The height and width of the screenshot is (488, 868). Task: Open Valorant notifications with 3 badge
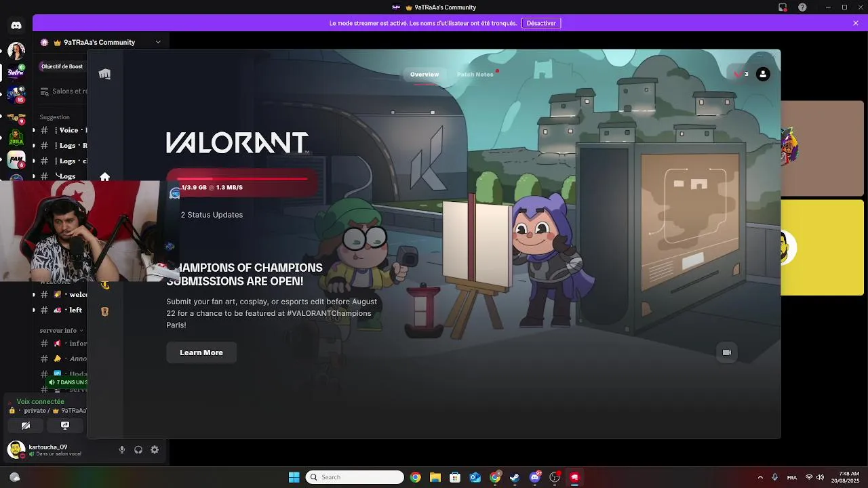coord(741,75)
